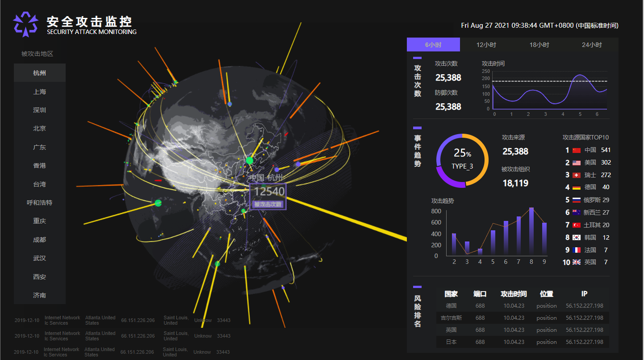Click the 攻击时间 column header in table
The width and height of the screenshot is (644, 360).
pyautogui.click(x=514, y=294)
